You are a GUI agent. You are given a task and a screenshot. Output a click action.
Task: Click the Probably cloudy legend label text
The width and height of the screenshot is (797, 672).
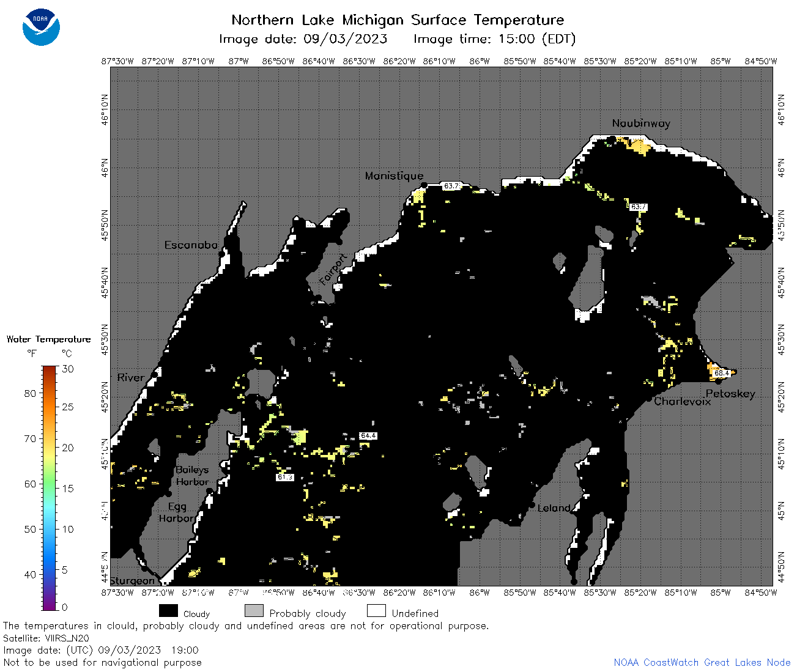pos(308,613)
